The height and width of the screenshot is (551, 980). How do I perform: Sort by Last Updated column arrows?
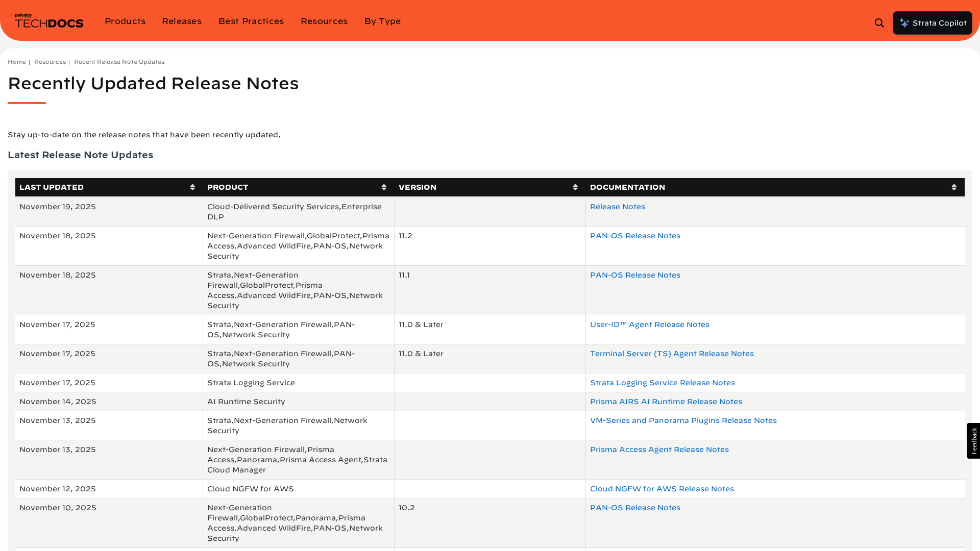192,187
